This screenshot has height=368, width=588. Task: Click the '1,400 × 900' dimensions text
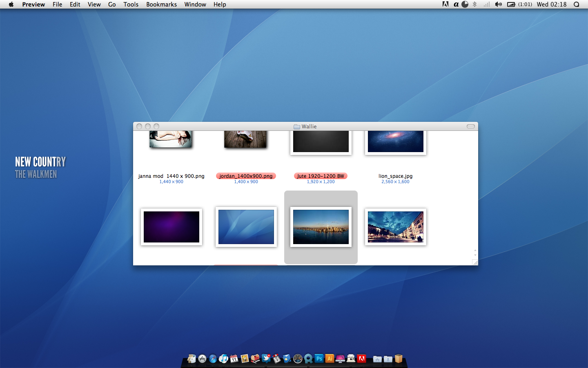coord(246,182)
